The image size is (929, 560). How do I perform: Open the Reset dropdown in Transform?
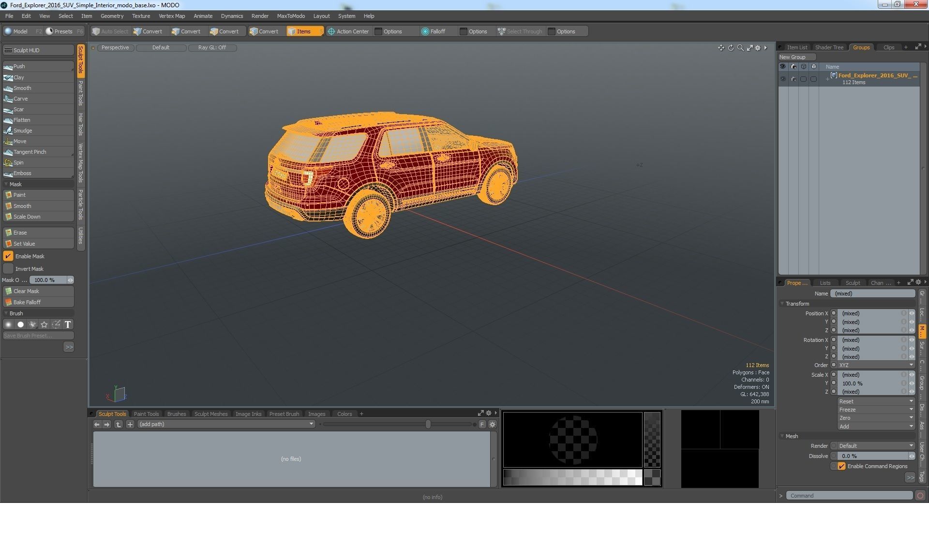(x=876, y=401)
